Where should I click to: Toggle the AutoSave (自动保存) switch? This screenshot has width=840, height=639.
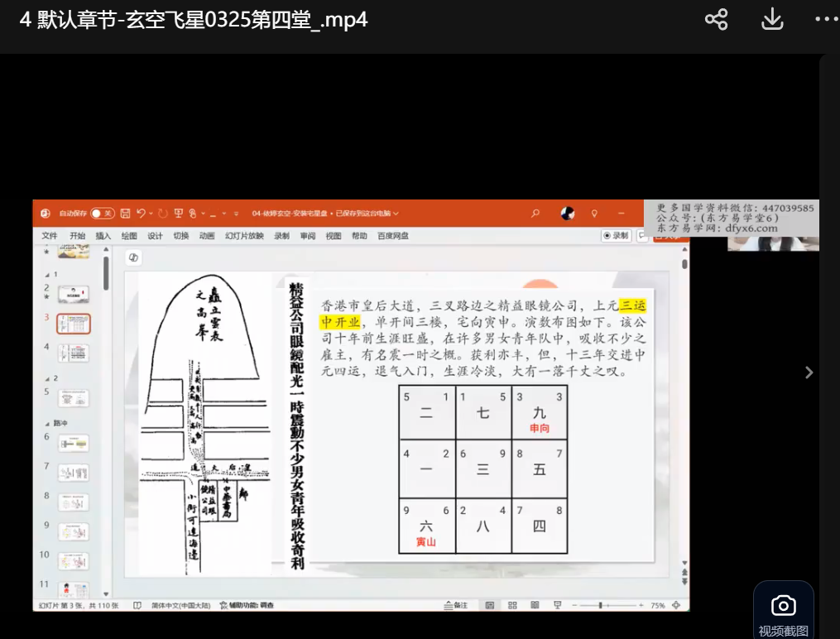click(102, 214)
